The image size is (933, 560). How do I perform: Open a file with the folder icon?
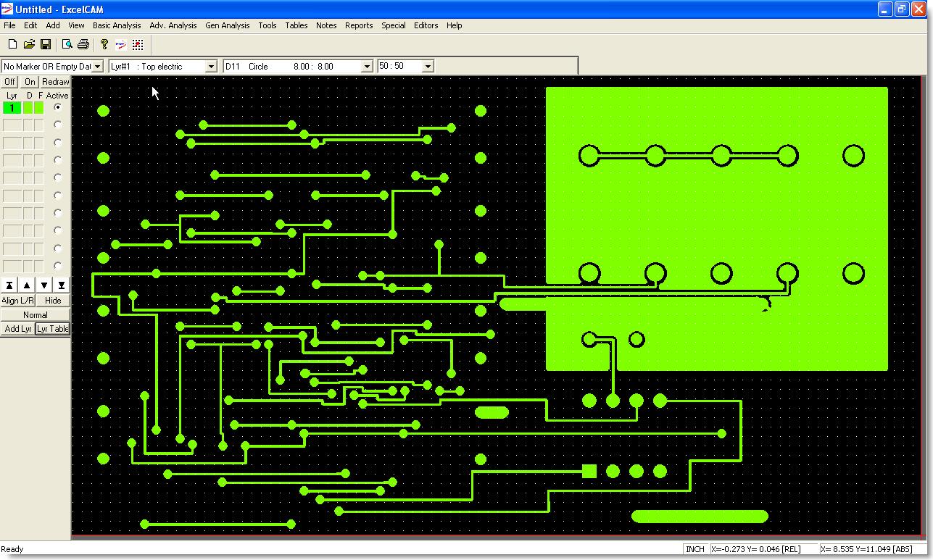tap(29, 45)
